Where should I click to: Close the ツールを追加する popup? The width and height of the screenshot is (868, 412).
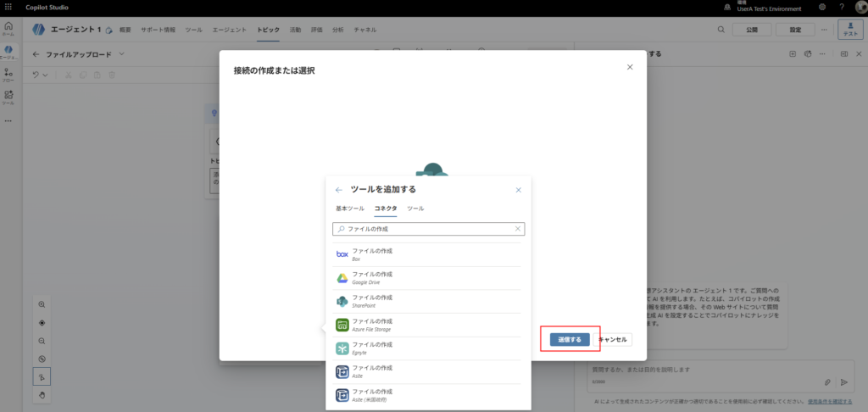519,191
